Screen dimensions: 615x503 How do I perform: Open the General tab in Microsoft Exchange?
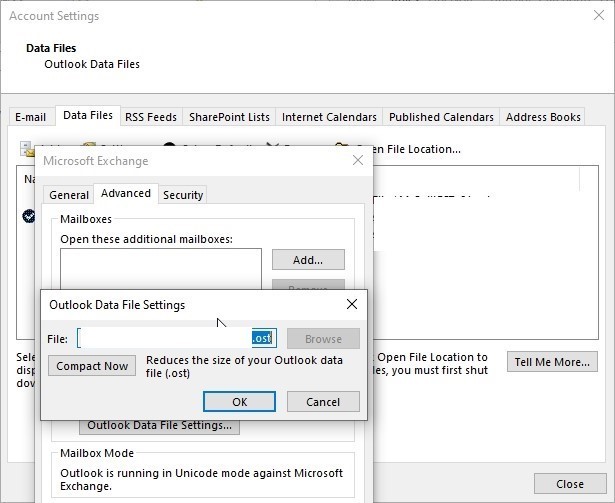click(69, 195)
